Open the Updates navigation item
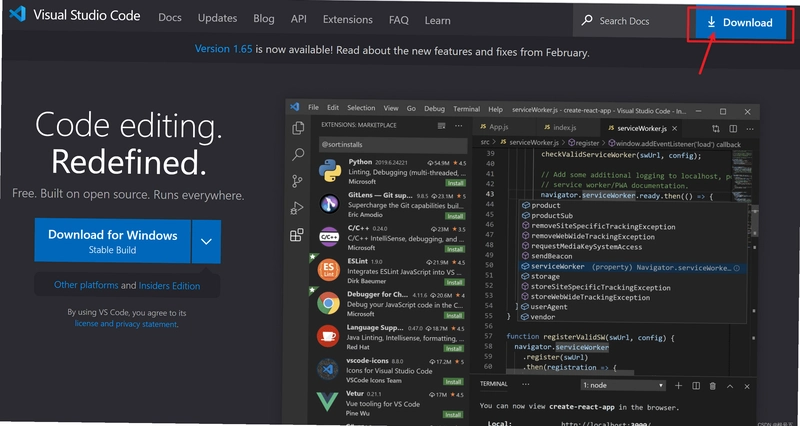This screenshot has height=426, width=800. pyautogui.click(x=217, y=18)
